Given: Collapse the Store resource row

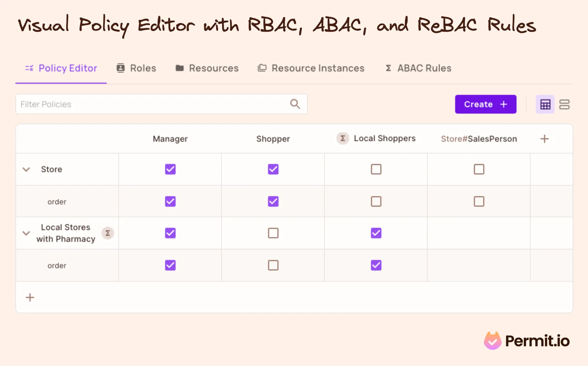Looking at the screenshot, I should [26, 169].
